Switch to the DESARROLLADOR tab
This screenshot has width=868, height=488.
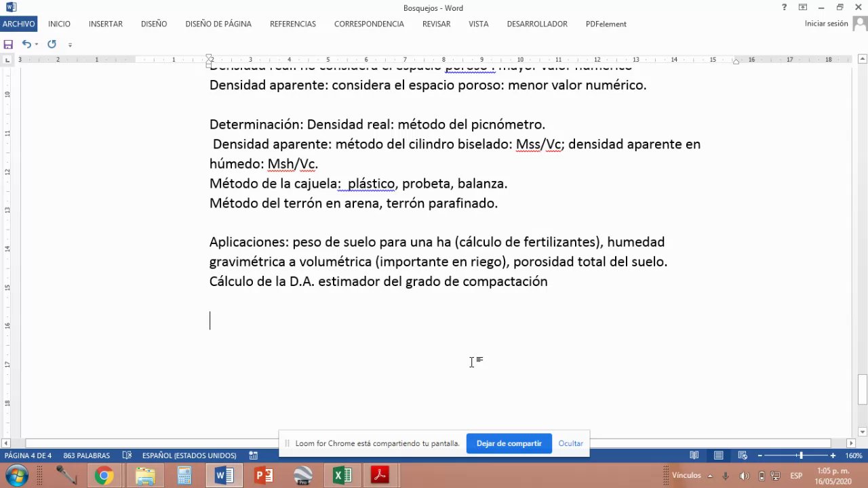(537, 24)
